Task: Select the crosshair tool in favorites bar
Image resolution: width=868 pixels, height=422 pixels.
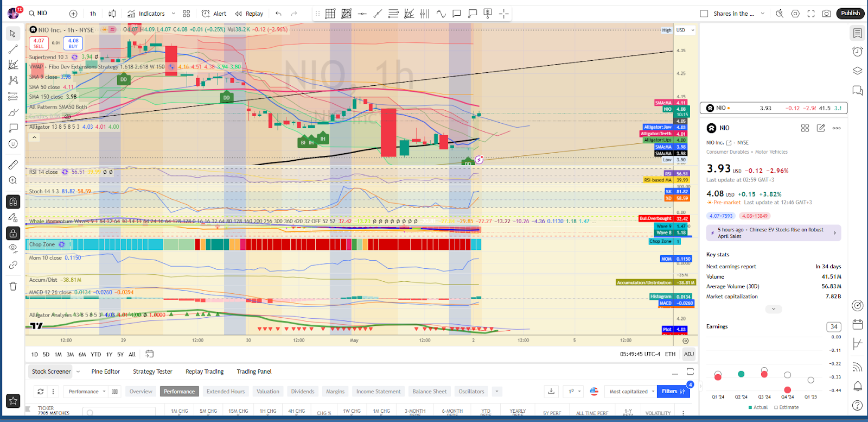Action: click(504, 14)
